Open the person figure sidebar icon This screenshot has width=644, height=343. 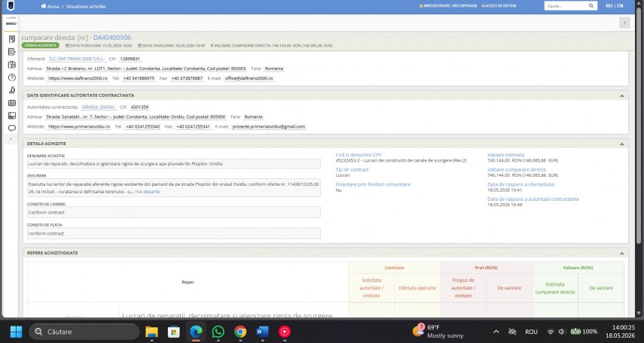coord(12,90)
